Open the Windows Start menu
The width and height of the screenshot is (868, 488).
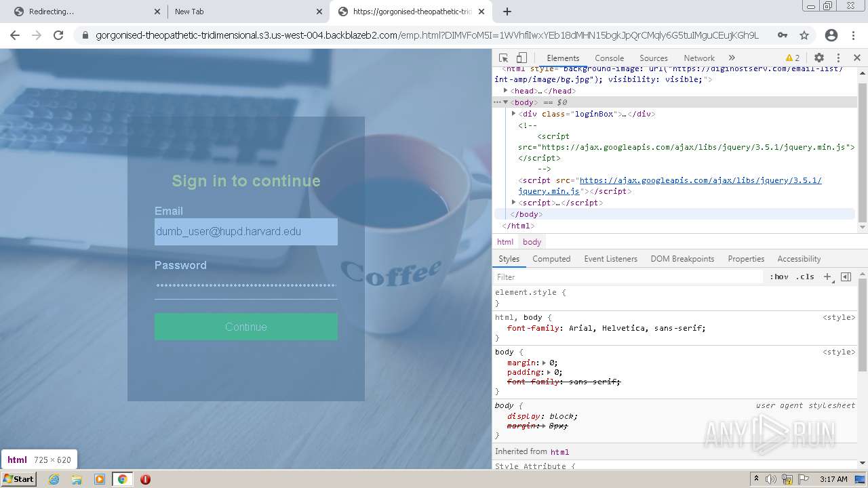coord(19,479)
